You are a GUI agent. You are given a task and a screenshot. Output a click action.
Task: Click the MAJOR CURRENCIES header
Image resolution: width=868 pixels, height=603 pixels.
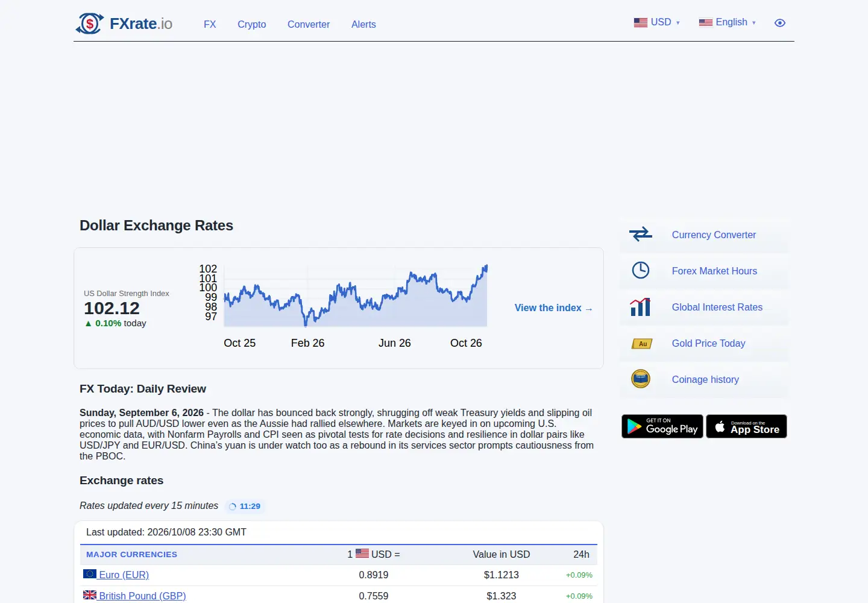pos(131,554)
